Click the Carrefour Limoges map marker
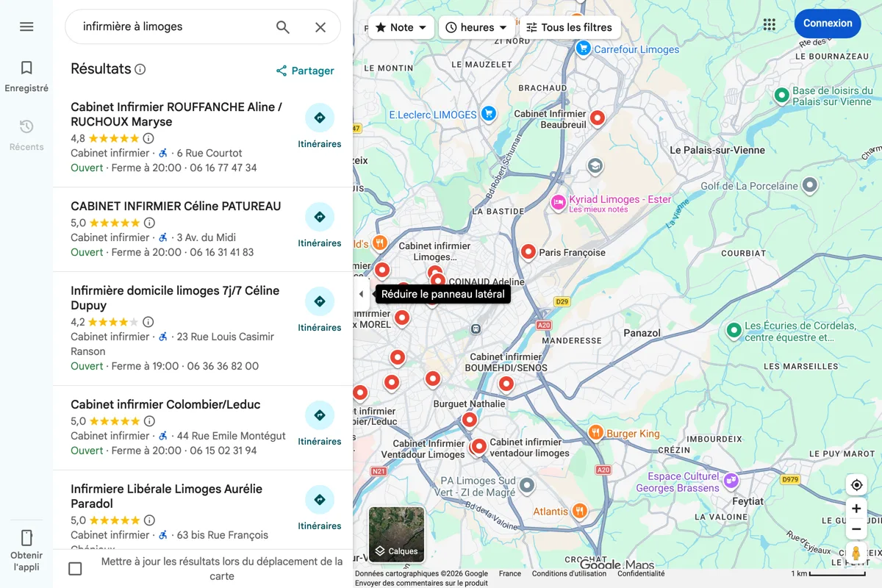The width and height of the screenshot is (882, 588). pos(584,49)
